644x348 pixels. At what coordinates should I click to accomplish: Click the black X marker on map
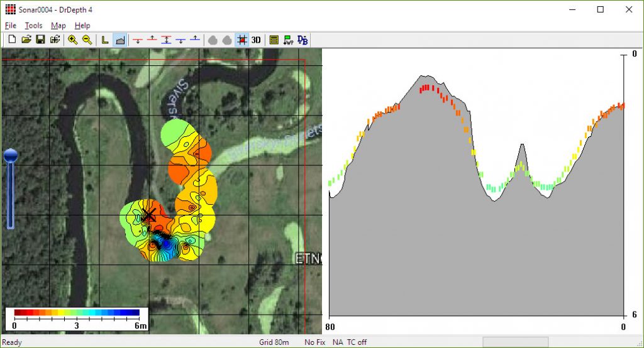point(148,215)
